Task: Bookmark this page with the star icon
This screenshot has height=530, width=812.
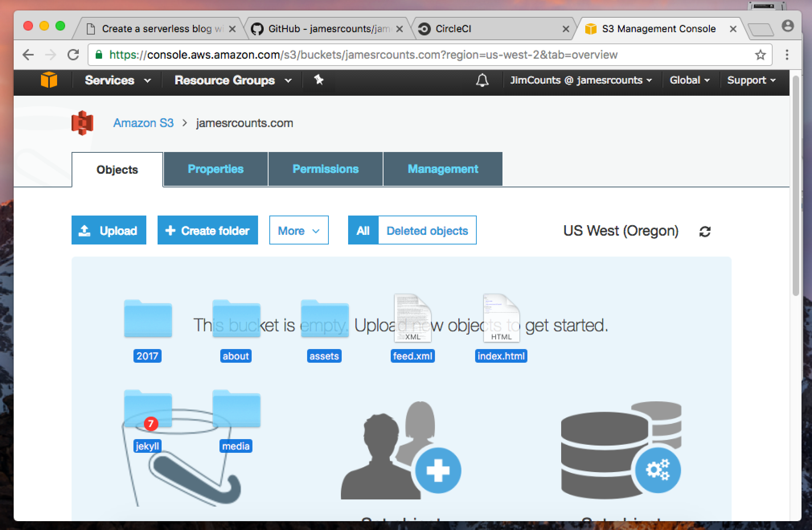Action: (x=760, y=55)
